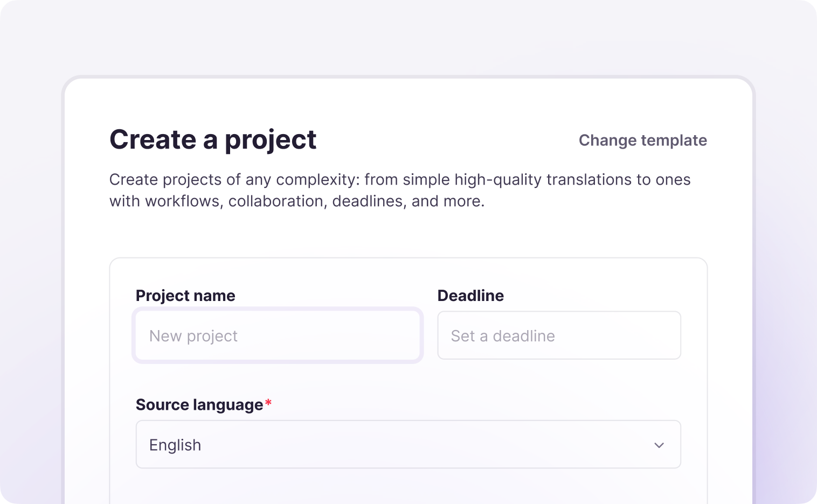
Task: Open the Source language dropdown showing English
Action: point(408,445)
